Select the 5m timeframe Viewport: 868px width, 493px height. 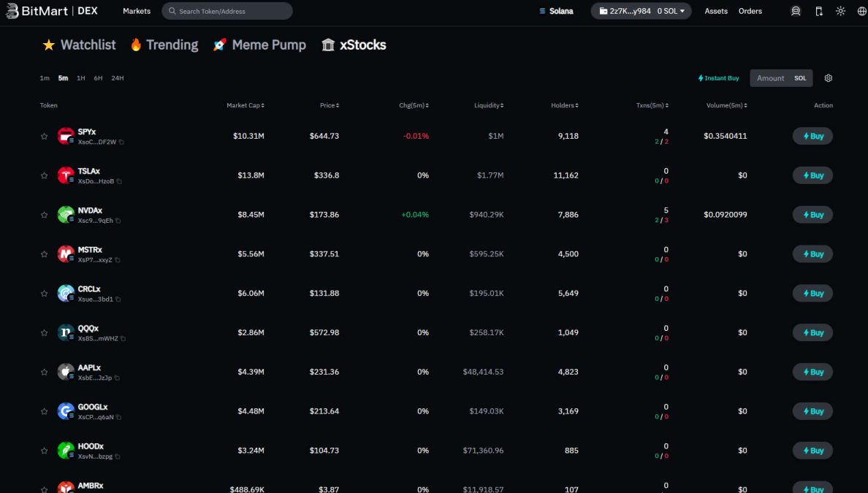[63, 78]
